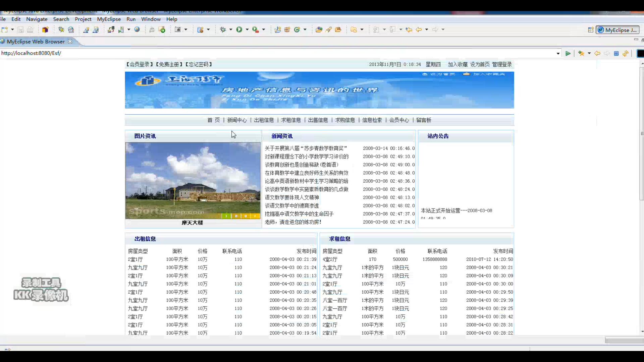Click the Last Edit Location arrow icon
Screen dimensions: 644x362
click(x=409, y=29)
